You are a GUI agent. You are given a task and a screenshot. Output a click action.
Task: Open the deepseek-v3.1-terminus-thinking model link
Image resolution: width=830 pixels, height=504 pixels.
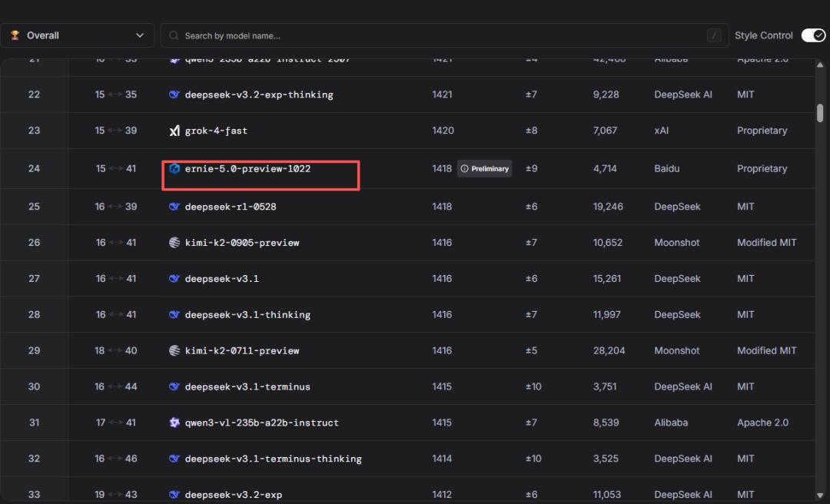273,459
